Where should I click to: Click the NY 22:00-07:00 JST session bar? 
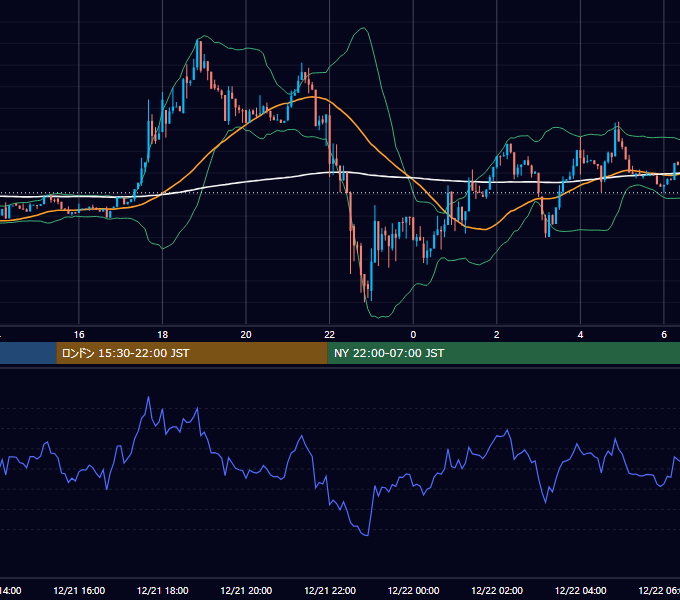click(503, 353)
